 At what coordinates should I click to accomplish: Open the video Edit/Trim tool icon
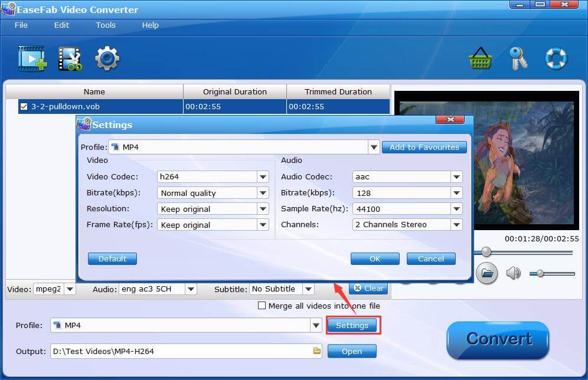point(70,58)
